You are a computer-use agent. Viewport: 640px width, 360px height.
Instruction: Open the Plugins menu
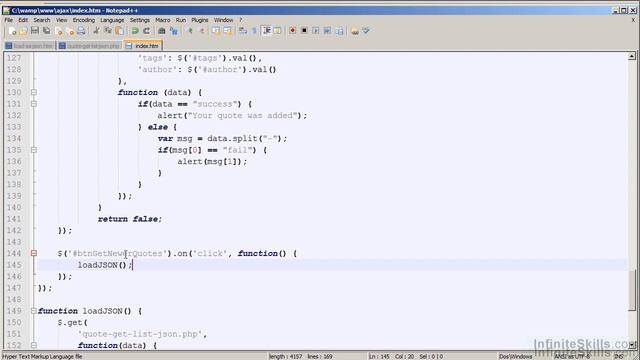pos(200,20)
